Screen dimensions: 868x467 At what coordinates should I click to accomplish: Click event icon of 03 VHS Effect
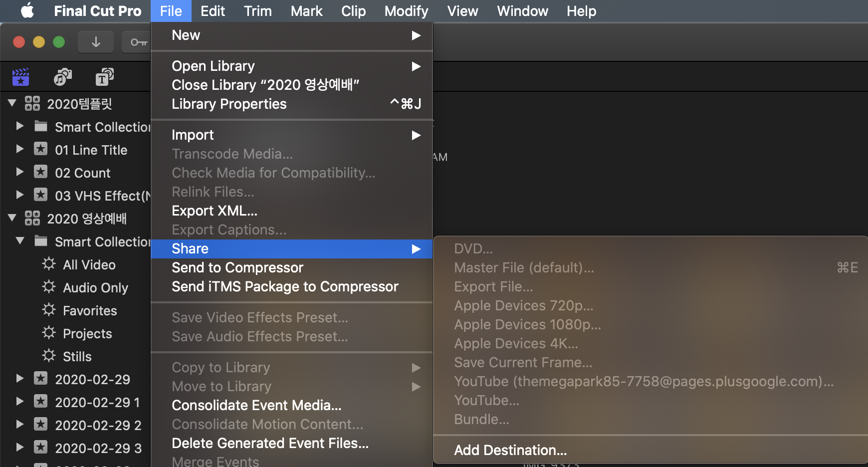coord(41,195)
